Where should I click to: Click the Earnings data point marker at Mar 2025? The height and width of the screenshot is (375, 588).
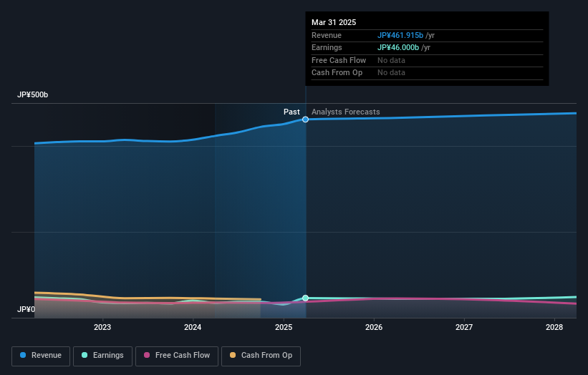pos(305,298)
